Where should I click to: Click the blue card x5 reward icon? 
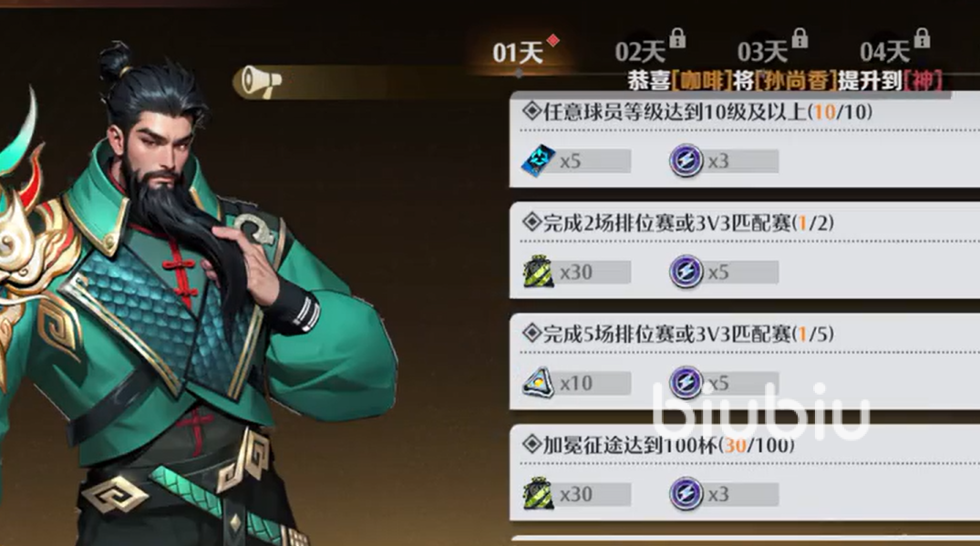(539, 161)
